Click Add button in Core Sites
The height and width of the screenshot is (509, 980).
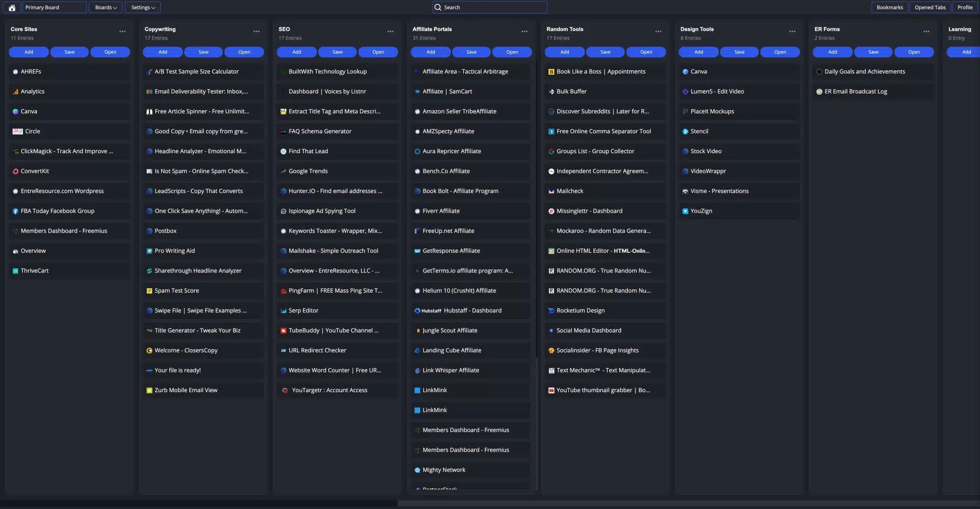click(29, 52)
